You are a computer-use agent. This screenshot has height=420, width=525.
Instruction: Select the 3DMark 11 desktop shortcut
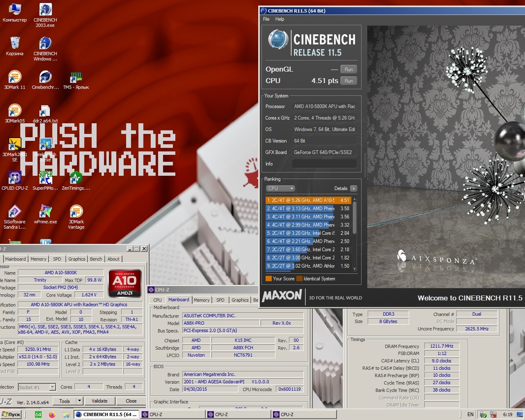[14, 80]
